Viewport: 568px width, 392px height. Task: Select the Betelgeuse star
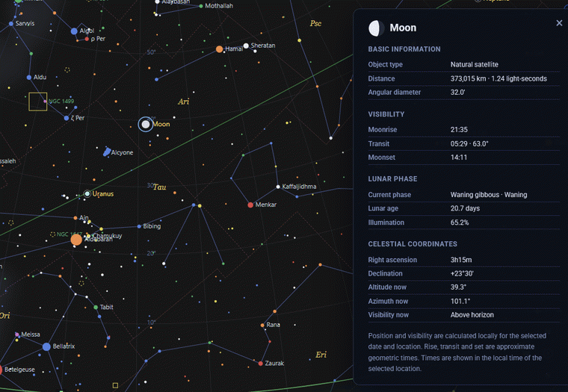click(1, 370)
